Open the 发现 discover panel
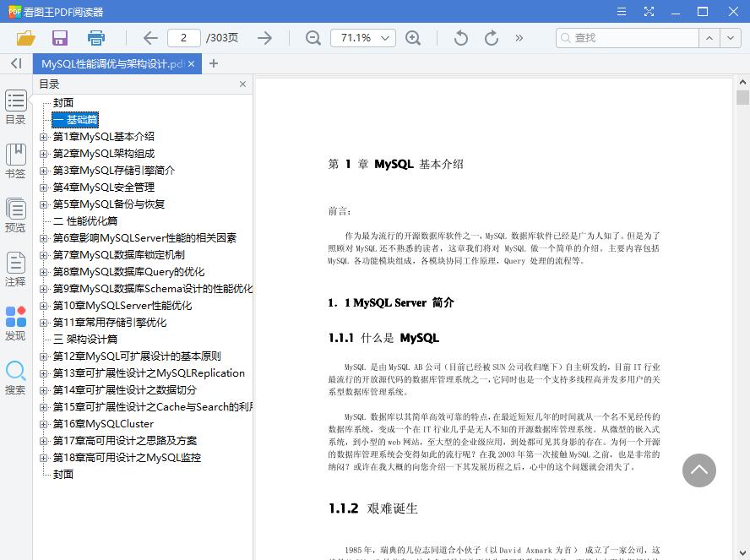This screenshot has height=560, width=750. [x=16, y=323]
